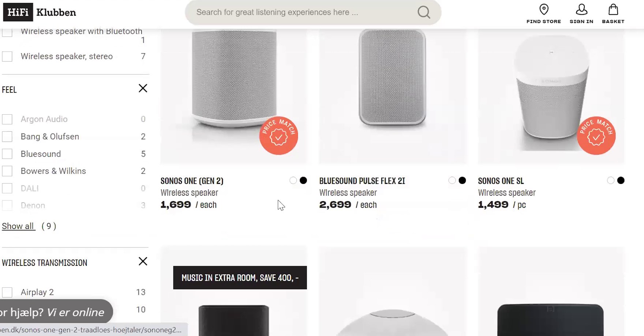Screen dimensions: 644x336
Task: Open the Sonos One SL product title
Action: point(501,181)
